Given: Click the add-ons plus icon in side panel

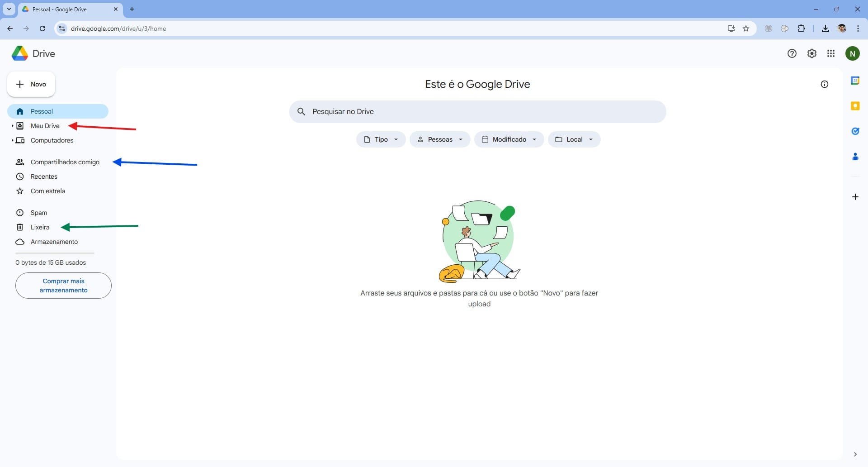Looking at the screenshot, I should 855,197.
